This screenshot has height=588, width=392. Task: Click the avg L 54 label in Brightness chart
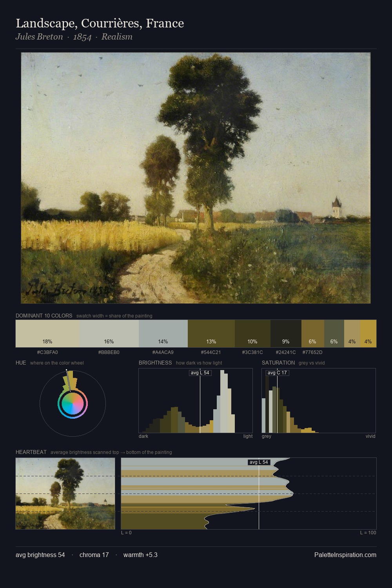point(200,373)
